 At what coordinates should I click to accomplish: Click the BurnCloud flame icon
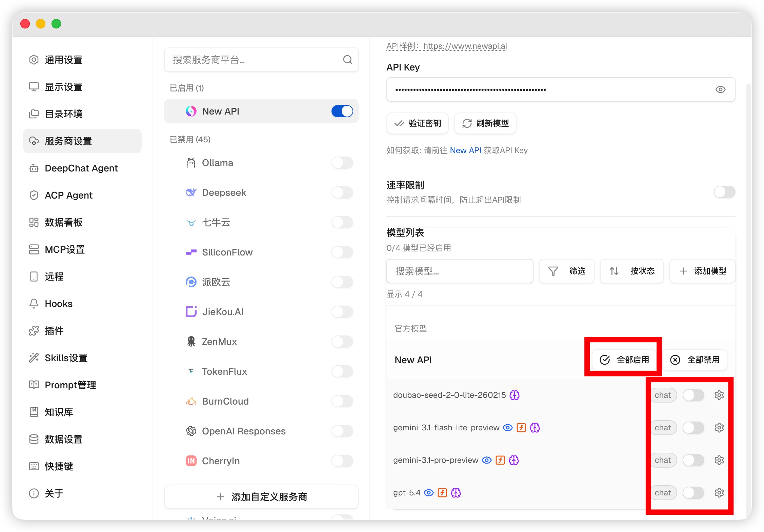(x=191, y=401)
